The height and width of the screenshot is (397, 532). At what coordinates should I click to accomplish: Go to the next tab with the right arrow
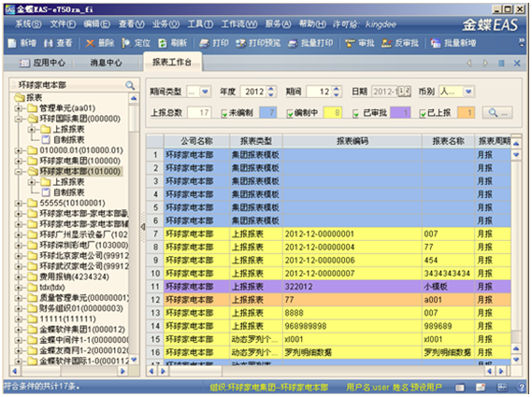tap(485, 64)
